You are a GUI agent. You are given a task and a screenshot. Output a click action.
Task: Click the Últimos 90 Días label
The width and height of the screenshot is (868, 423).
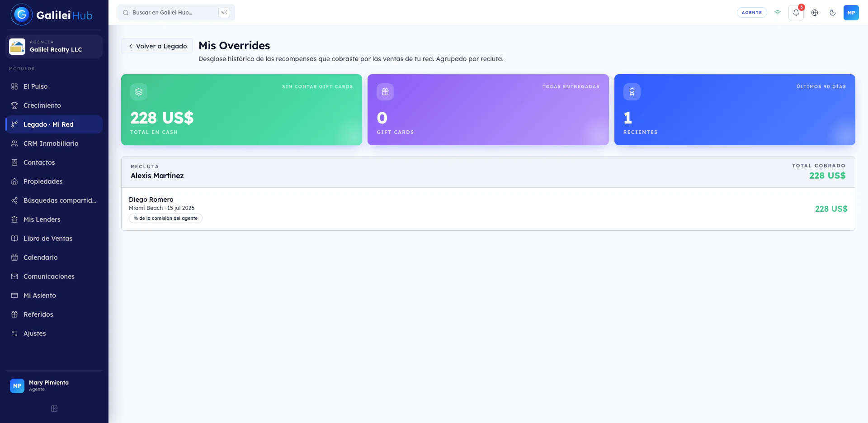tap(821, 87)
